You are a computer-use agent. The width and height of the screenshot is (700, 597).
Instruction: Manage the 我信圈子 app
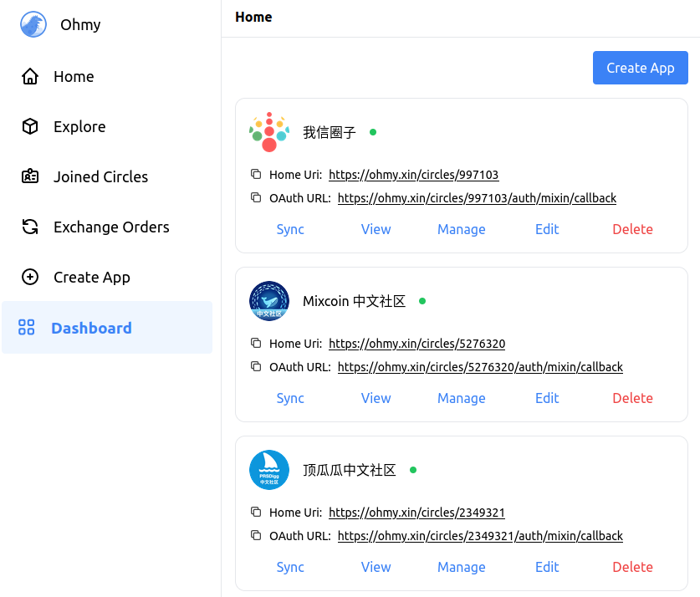click(x=461, y=229)
